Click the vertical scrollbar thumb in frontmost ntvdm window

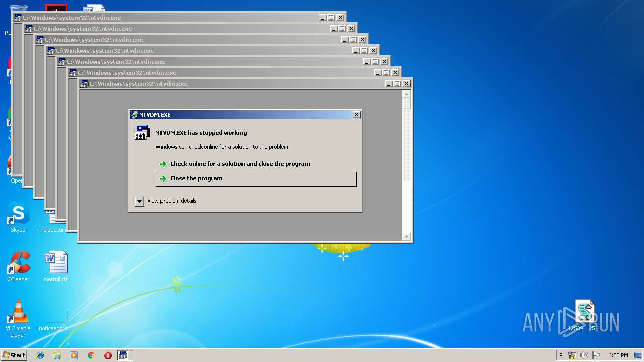pos(407,104)
